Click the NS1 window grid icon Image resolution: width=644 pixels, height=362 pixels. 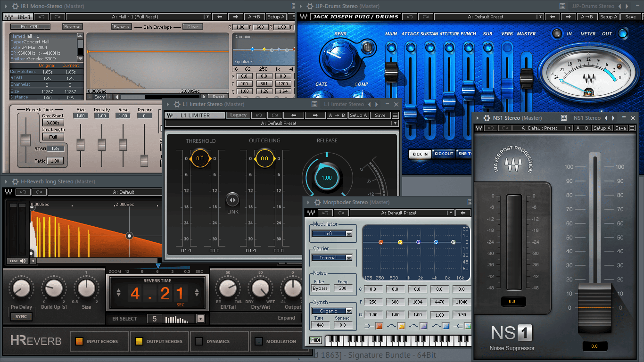563,118
